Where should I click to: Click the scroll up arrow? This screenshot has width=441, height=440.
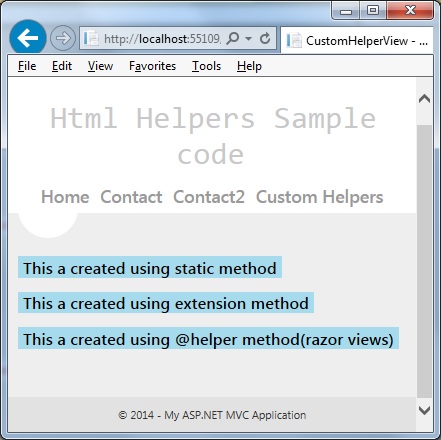point(424,99)
